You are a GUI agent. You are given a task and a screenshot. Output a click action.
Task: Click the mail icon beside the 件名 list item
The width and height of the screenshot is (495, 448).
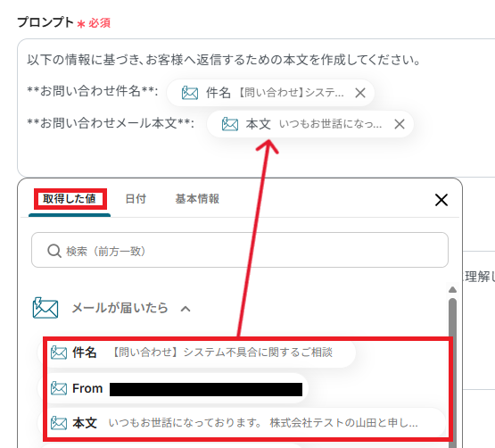coord(59,353)
